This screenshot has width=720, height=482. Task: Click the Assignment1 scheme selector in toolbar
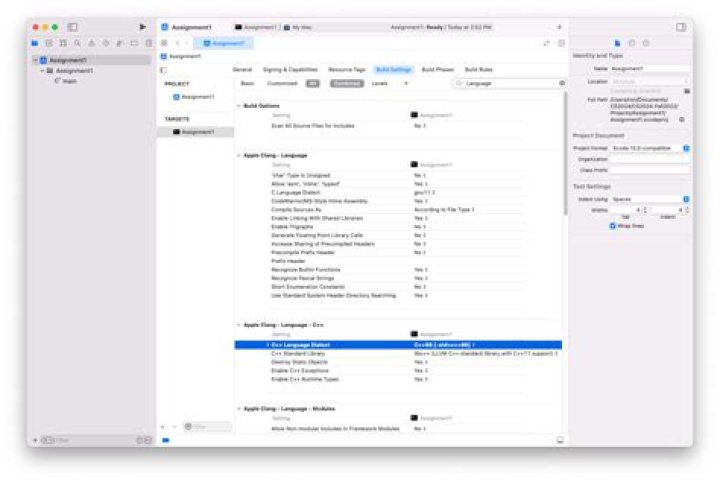click(255, 27)
